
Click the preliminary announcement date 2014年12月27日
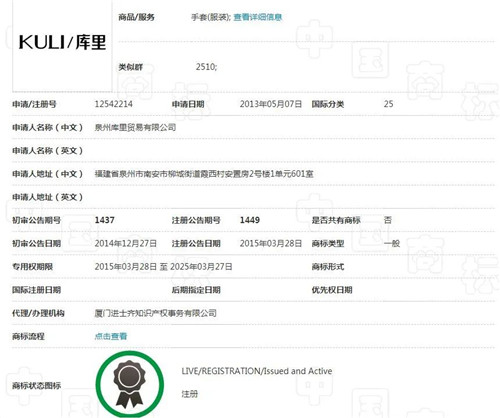(126, 243)
